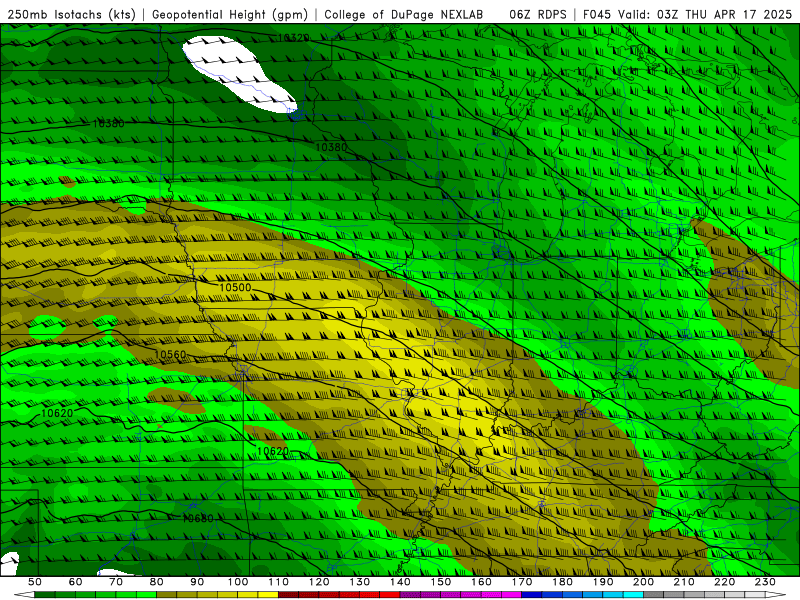Click the colorbar value 210
The width and height of the screenshot is (800, 600).
click(x=684, y=582)
